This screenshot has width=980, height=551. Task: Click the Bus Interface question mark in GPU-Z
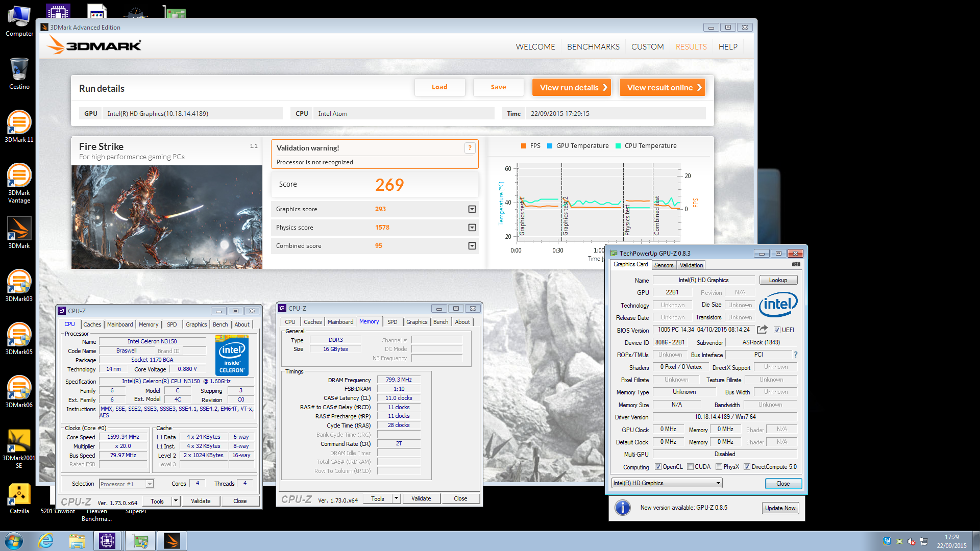click(x=795, y=355)
